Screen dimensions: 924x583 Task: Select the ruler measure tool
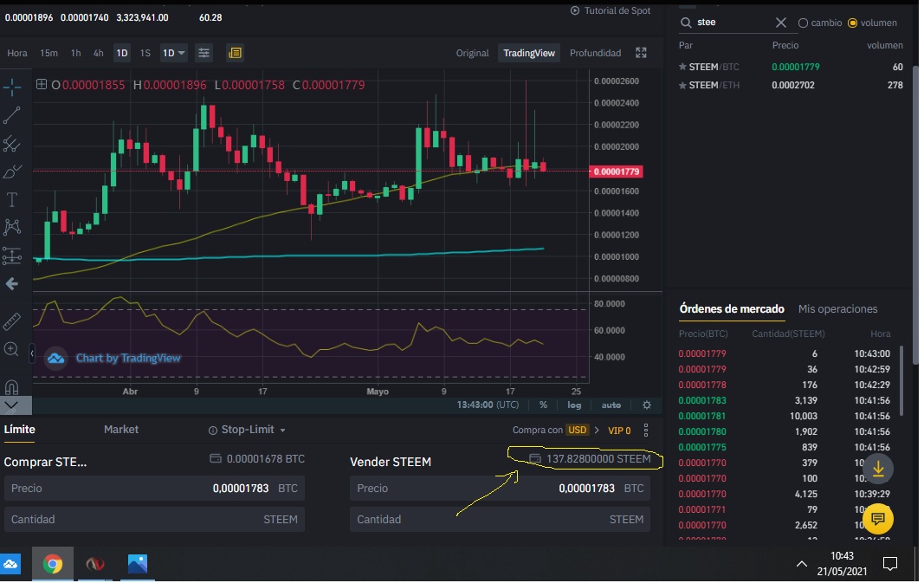(x=12, y=322)
